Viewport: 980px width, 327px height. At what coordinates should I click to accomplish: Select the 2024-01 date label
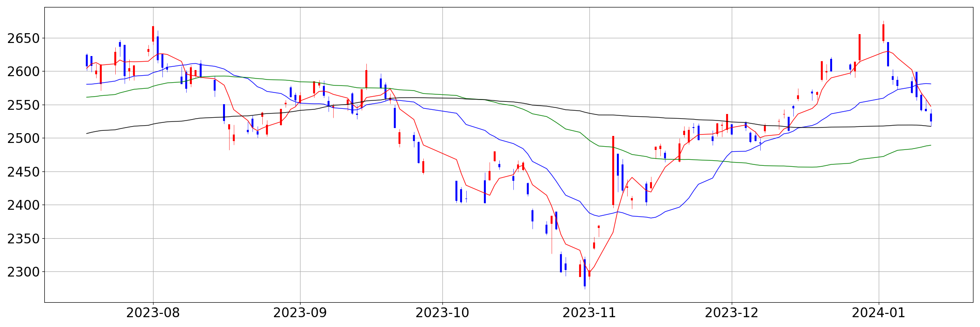point(879,313)
